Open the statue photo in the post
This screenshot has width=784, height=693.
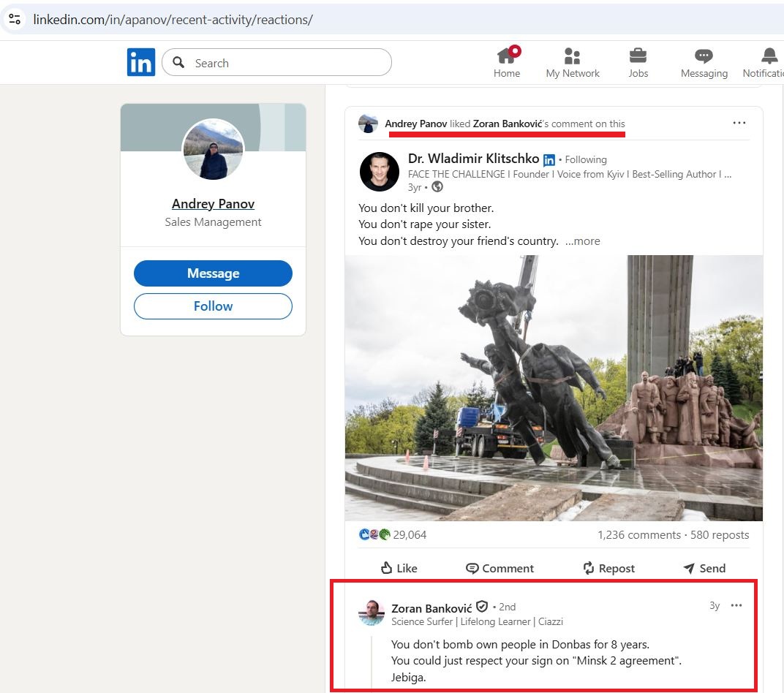pos(554,387)
